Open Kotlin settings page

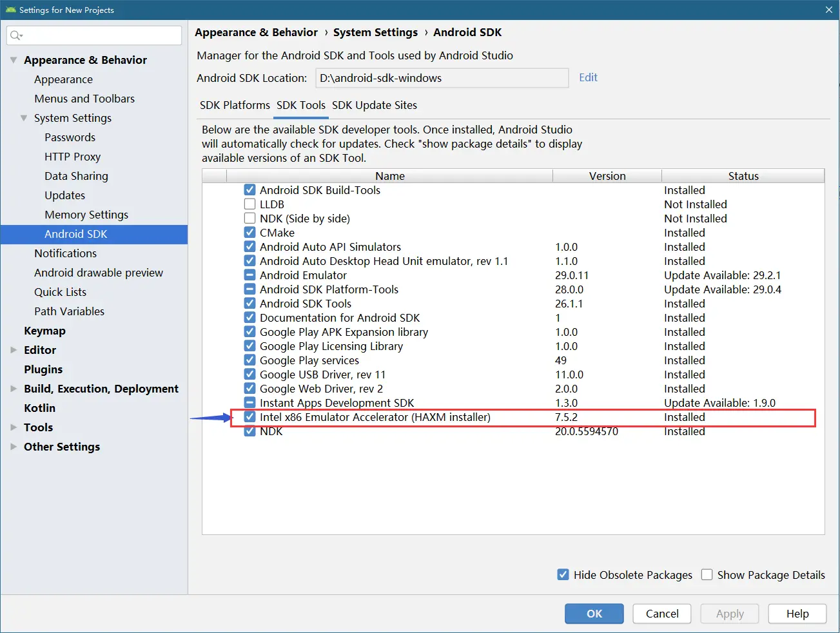point(39,408)
